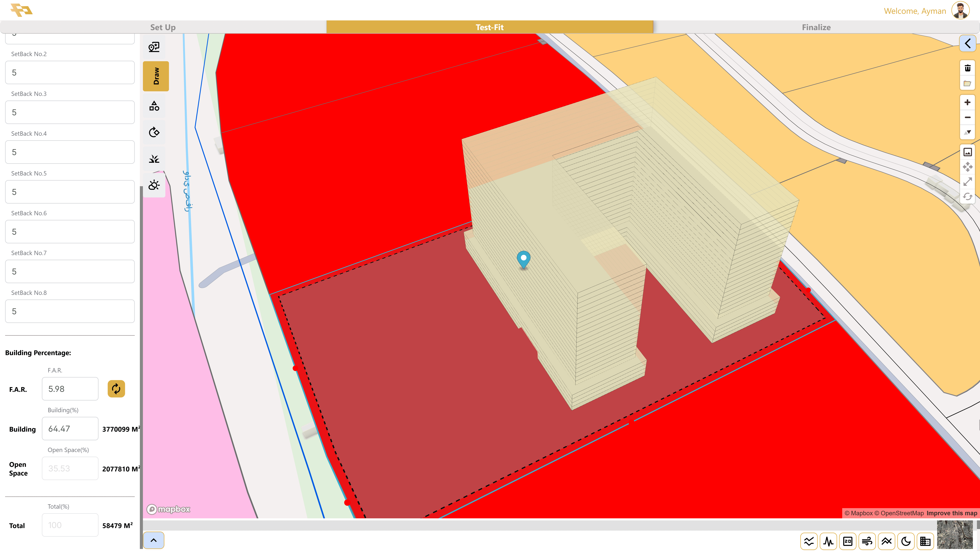Click the SetBack No.4 input field

click(x=70, y=152)
